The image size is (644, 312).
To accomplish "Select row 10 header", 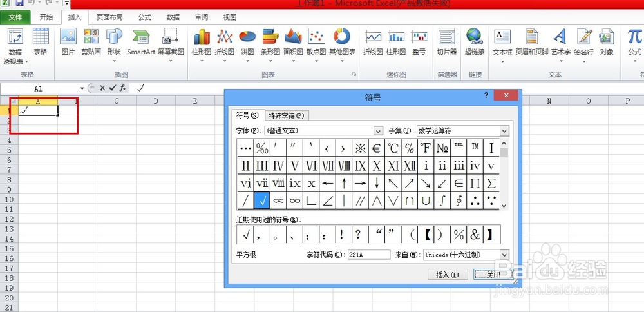I will [8, 199].
